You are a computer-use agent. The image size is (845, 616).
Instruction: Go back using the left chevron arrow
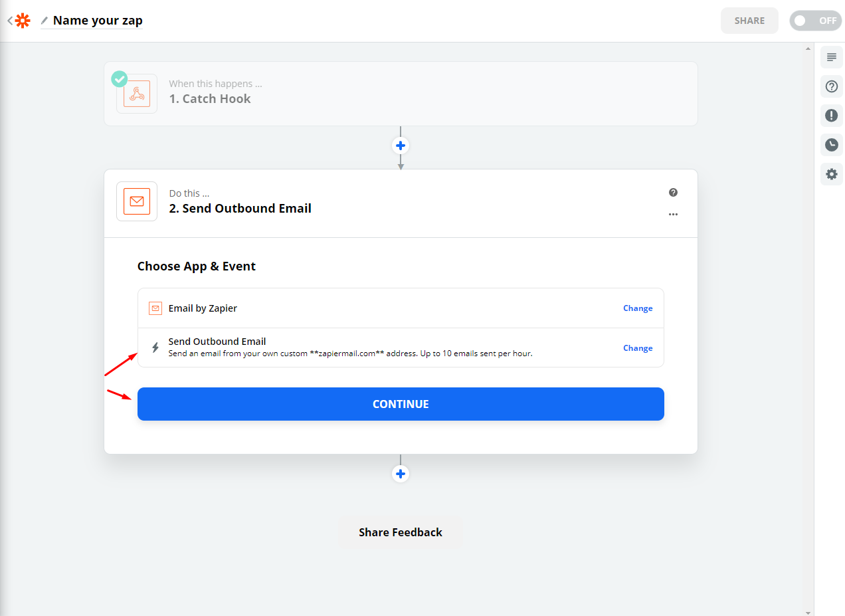pyautogui.click(x=10, y=21)
